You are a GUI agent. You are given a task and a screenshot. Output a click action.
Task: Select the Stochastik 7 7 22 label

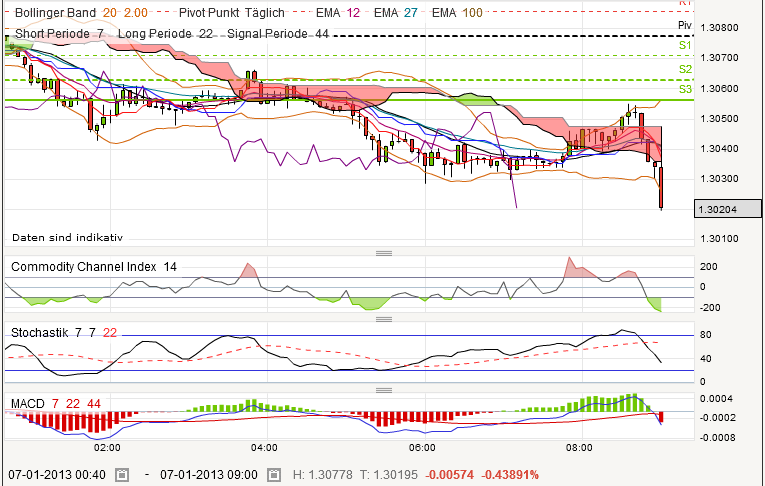tap(64, 333)
